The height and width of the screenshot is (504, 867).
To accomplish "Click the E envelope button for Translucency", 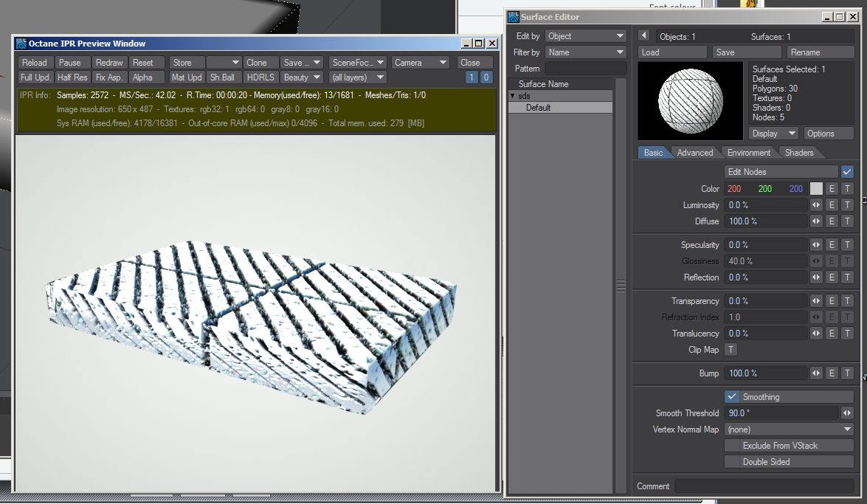I will coord(832,333).
